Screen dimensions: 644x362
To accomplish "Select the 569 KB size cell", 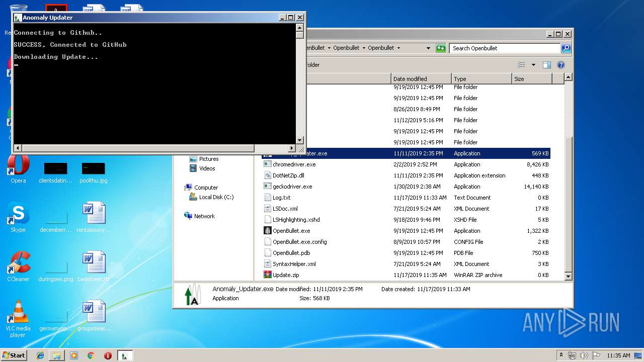I will click(540, 153).
